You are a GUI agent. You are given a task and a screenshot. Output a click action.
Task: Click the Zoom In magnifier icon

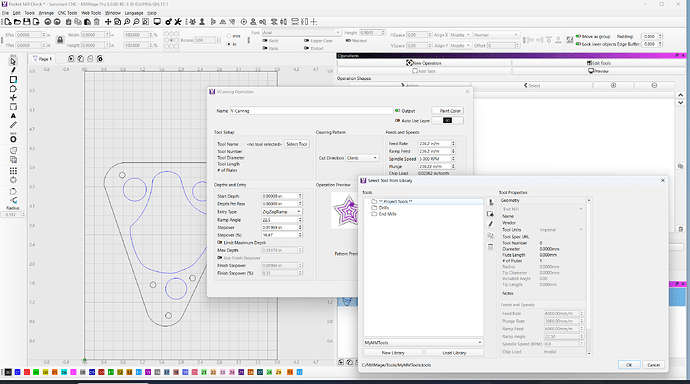tap(127, 22)
